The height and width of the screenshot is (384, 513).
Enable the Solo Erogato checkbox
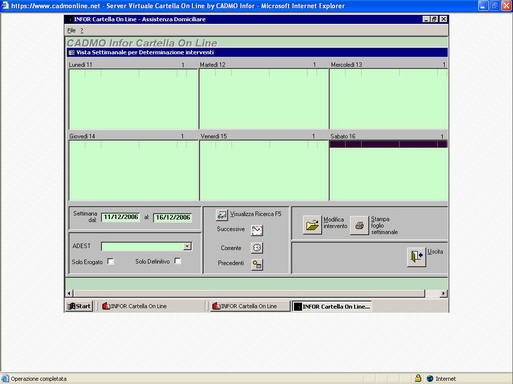(x=110, y=261)
